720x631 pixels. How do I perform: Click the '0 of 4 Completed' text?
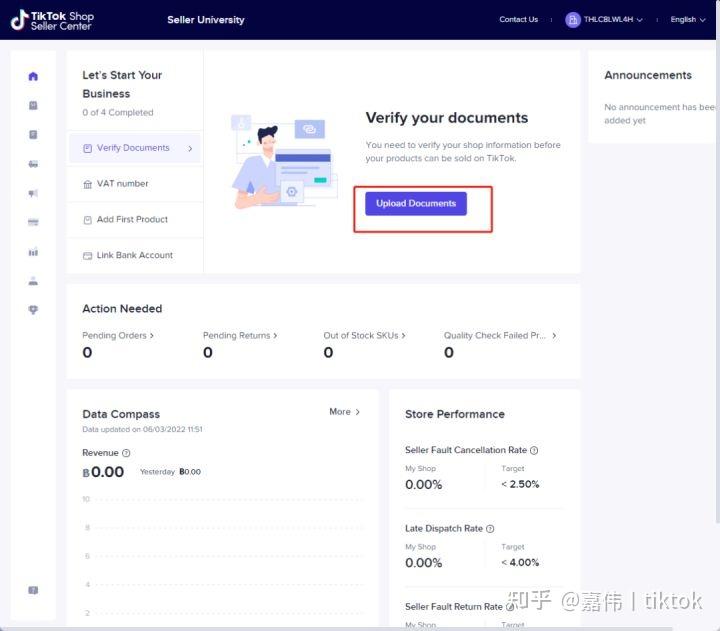click(x=118, y=113)
